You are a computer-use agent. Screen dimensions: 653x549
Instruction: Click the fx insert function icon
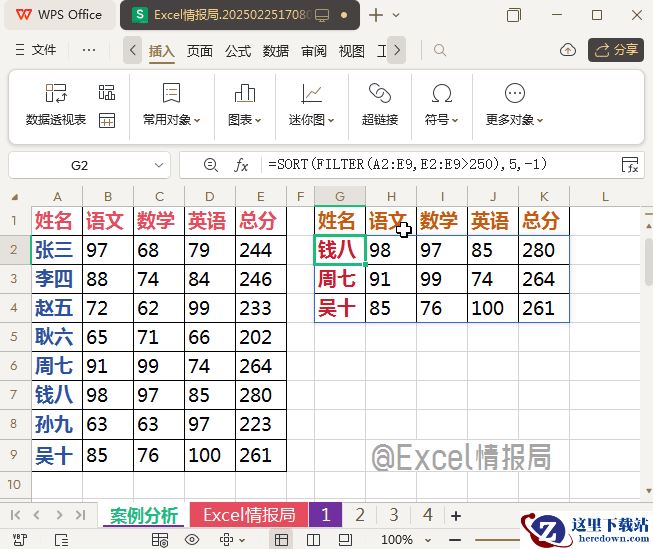[241, 165]
